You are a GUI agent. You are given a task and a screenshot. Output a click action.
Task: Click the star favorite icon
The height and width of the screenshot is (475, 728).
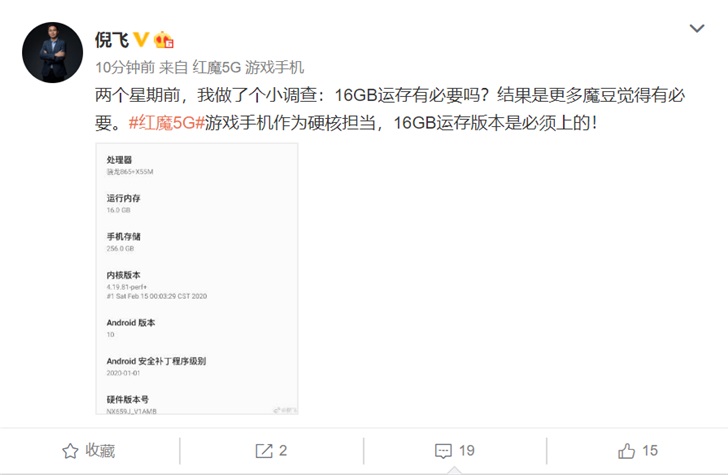[x=70, y=451]
